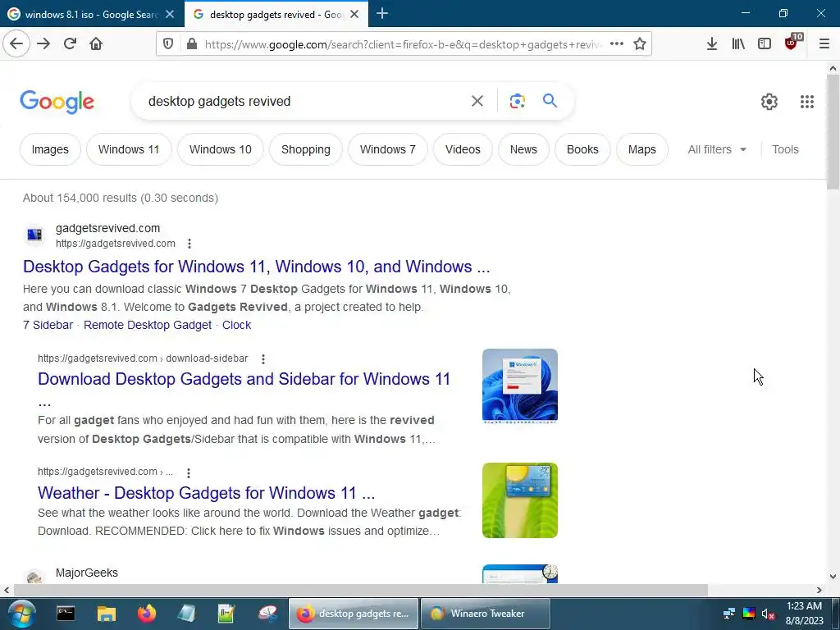840x630 pixels.
Task: View site security padlock information
Action: click(x=192, y=44)
